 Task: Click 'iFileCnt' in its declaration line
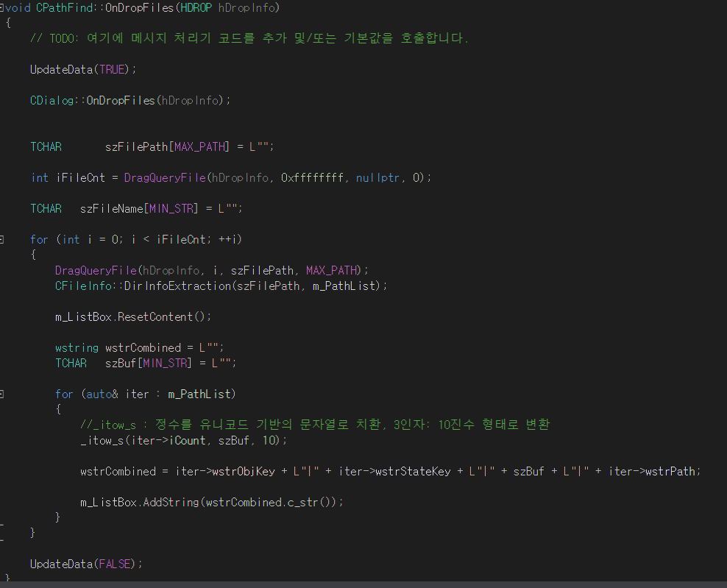[x=81, y=177]
